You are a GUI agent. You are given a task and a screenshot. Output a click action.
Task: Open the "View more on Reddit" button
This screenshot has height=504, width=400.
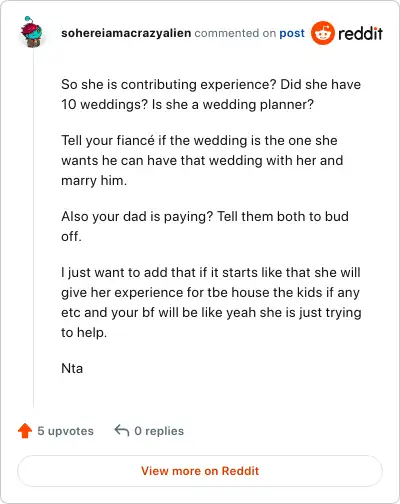200,471
